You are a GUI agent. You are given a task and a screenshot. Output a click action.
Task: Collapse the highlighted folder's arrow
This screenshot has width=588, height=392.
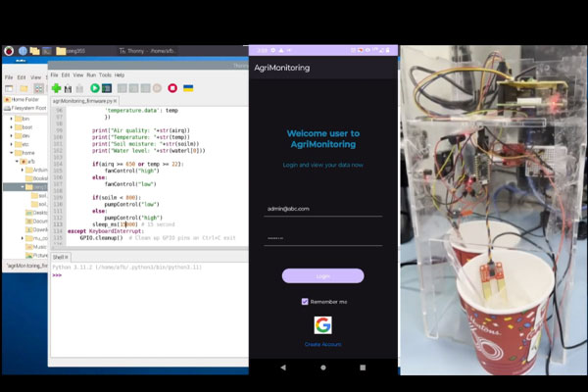(x=23, y=187)
